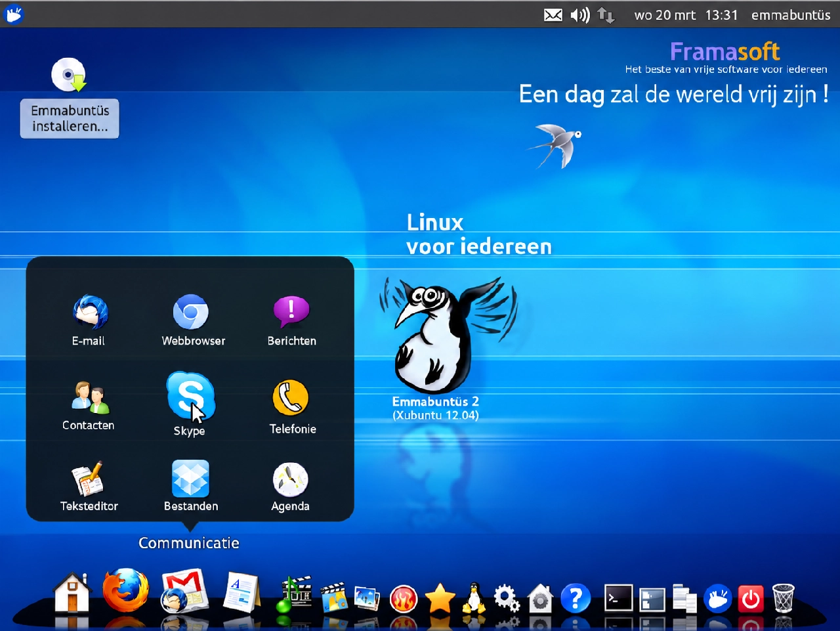This screenshot has width=840, height=631.
Task: Launch the terminal from the dock
Action: 618,598
